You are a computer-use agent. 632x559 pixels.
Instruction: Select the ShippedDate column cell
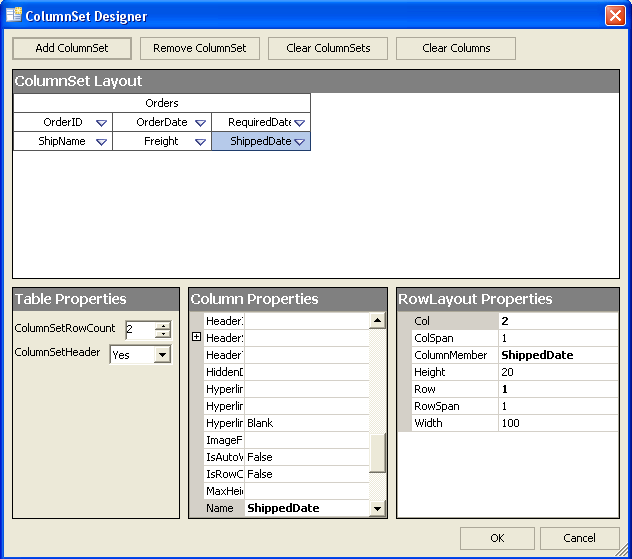(x=261, y=141)
